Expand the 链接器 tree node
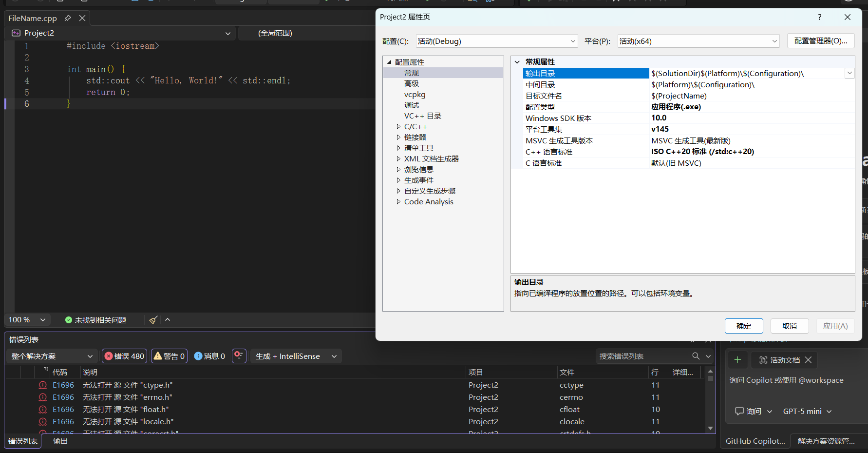868x453 pixels. click(x=398, y=138)
